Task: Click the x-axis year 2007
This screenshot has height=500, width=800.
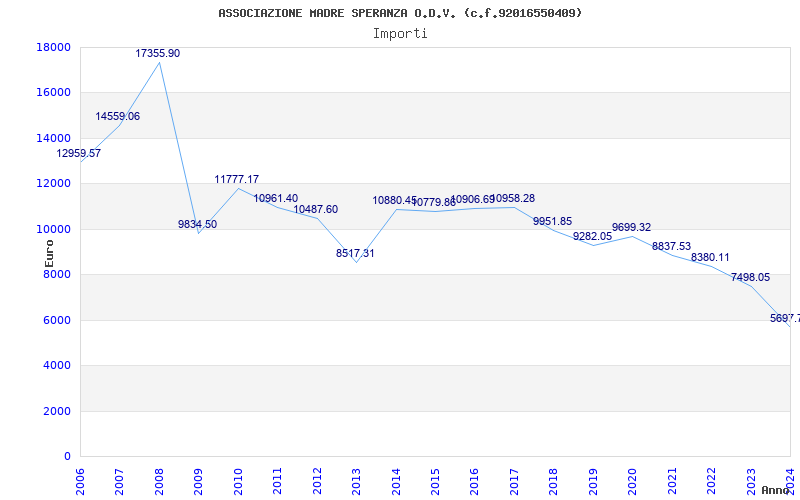Action: [x=119, y=481]
